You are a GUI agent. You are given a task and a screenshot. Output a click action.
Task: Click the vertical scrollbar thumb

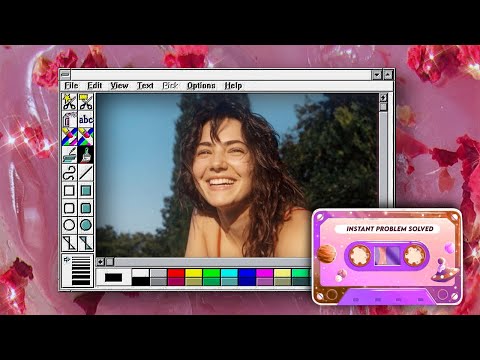coord(383,107)
